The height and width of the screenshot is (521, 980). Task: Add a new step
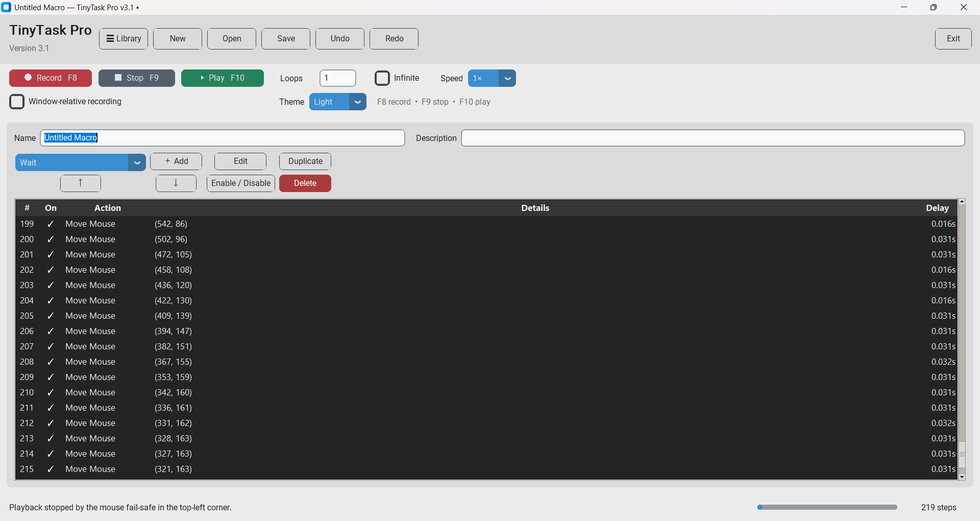(x=176, y=161)
